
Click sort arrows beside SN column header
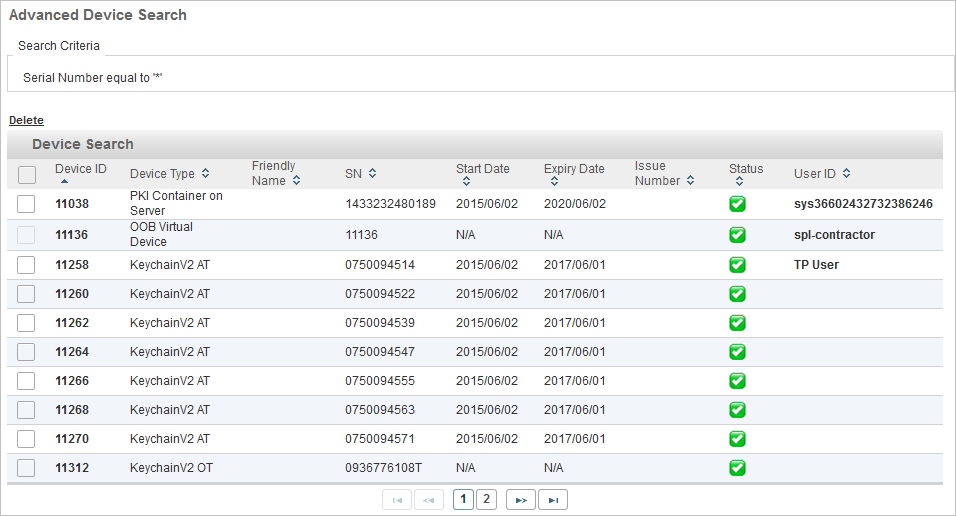click(372, 174)
